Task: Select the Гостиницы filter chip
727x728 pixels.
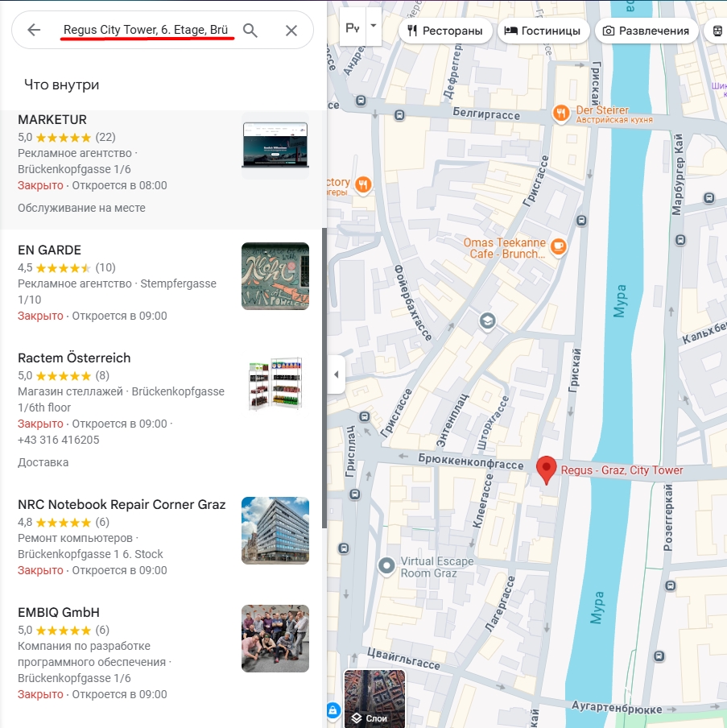Action: (543, 31)
